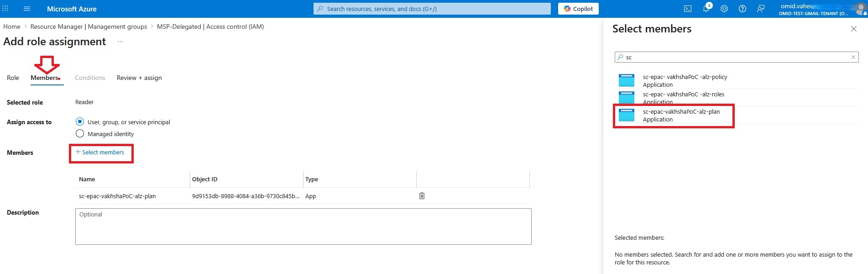
Task: Sort by the Object ID column header
Action: point(205,179)
